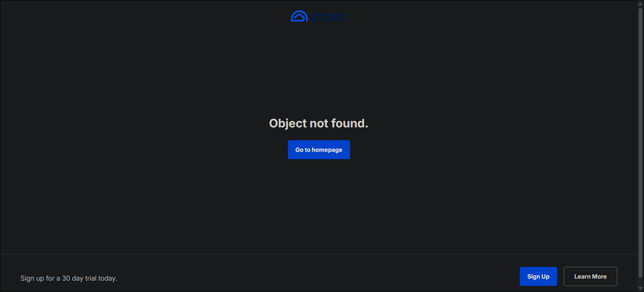Click the scrollbar's up arrow
The image size is (644, 292).
click(x=640, y=4)
